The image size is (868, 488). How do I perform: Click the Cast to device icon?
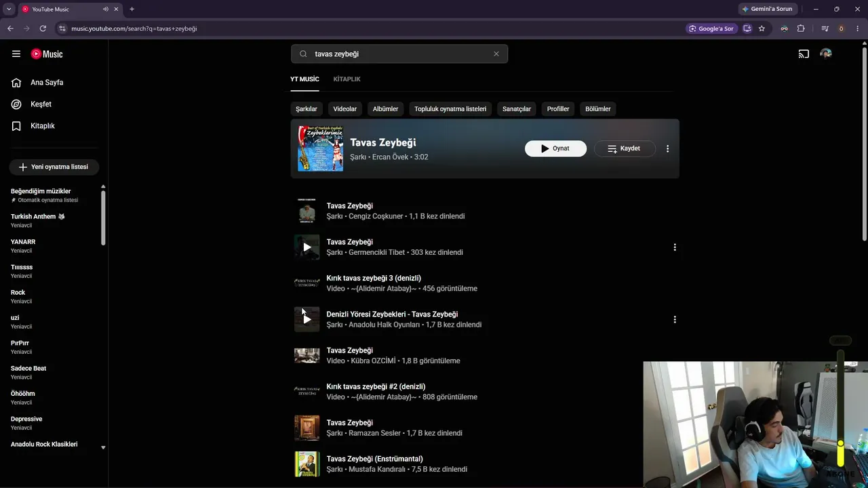pyautogui.click(x=804, y=54)
